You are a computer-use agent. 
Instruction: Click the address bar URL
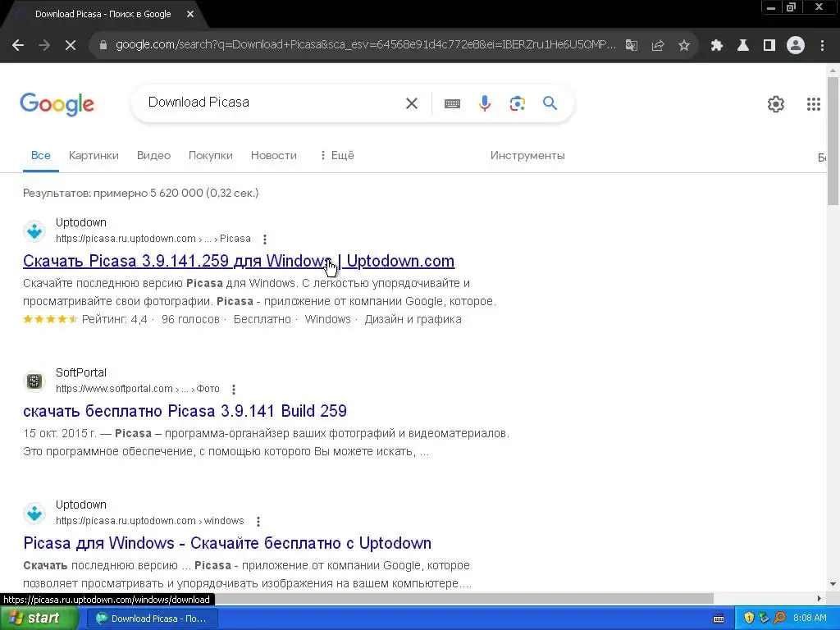(x=365, y=45)
